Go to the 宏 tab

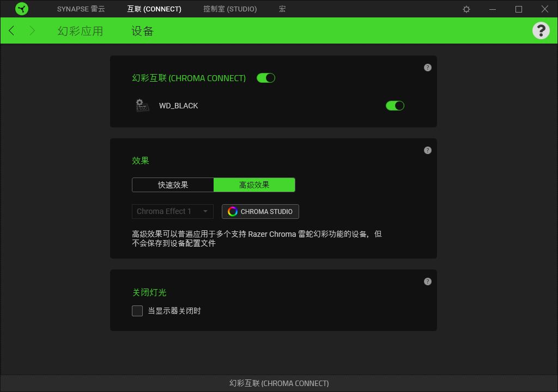[282, 9]
